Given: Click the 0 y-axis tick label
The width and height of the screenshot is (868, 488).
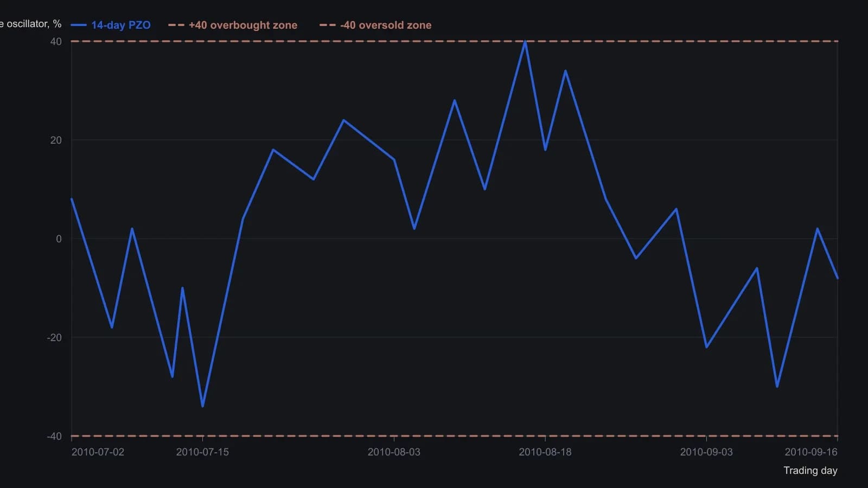Looking at the screenshot, I should [x=59, y=239].
